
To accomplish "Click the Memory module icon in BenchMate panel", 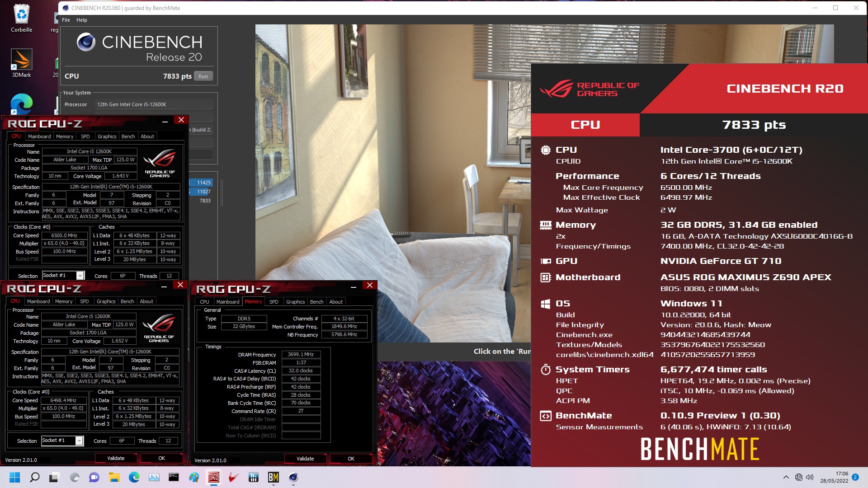I will point(546,225).
